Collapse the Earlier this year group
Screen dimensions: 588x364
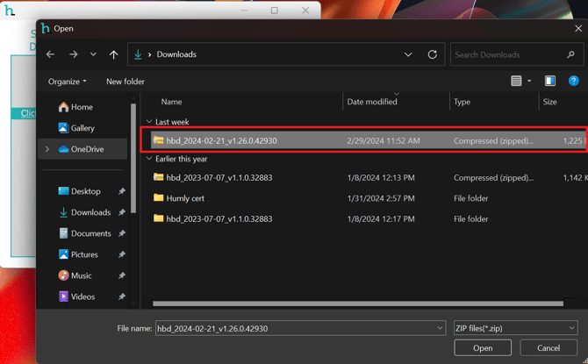pos(149,159)
